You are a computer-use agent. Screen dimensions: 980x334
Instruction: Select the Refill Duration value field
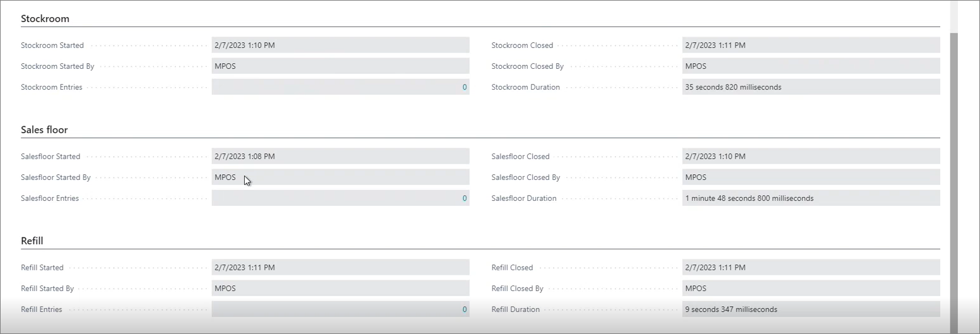811,309
